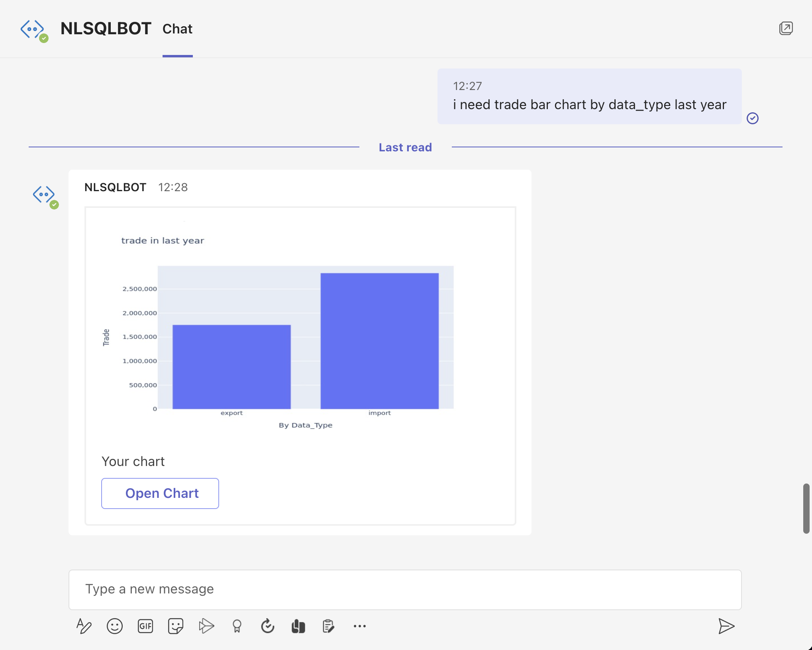Screen dimensions: 812x650
Task: Click the Loop component icon
Action: [268, 626]
